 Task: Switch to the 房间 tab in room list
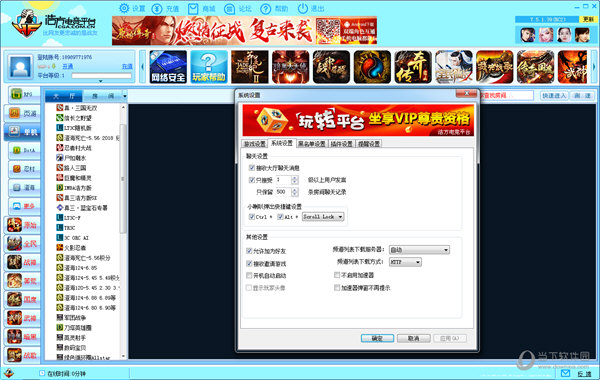pos(103,96)
